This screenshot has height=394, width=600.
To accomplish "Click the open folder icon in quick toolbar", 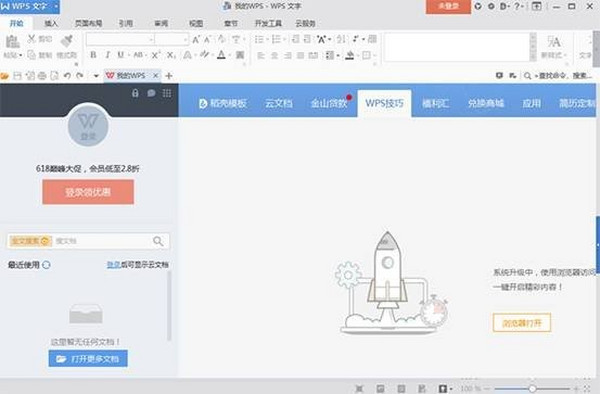I will (5, 76).
